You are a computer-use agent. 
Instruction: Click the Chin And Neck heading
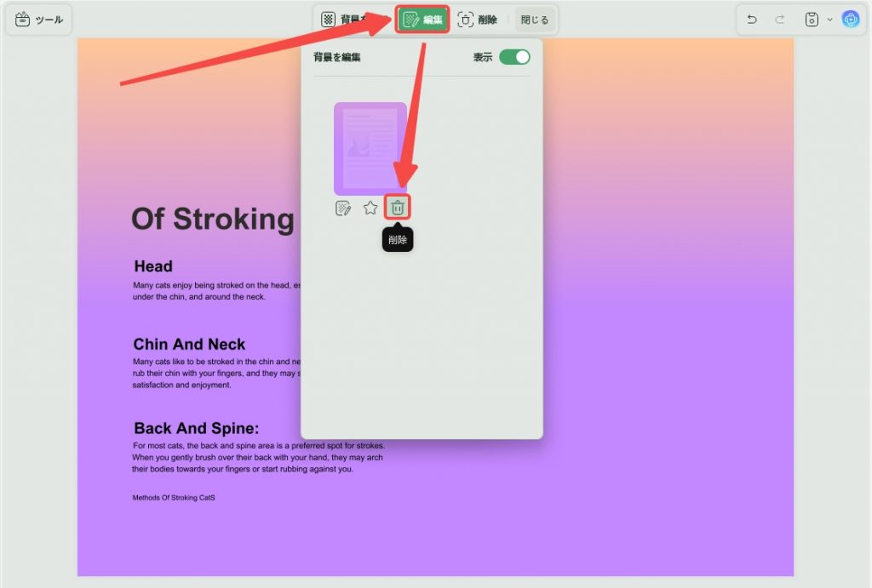(x=189, y=344)
